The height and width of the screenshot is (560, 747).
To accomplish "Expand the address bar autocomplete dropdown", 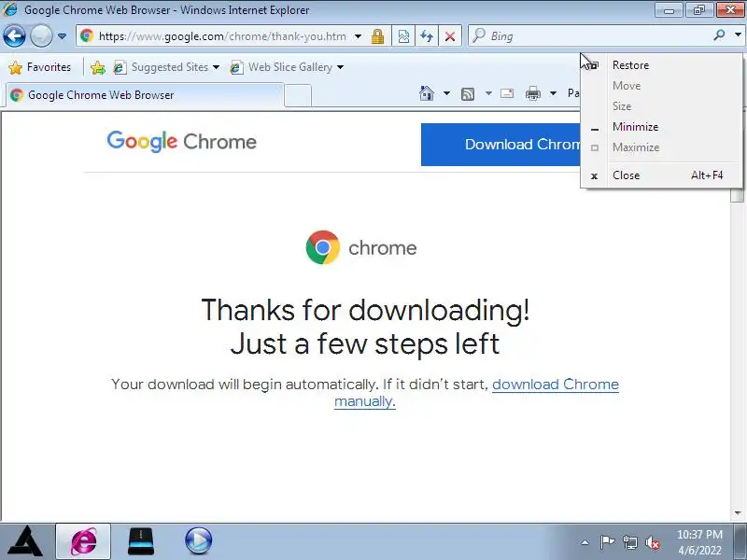I will point(359,36).
